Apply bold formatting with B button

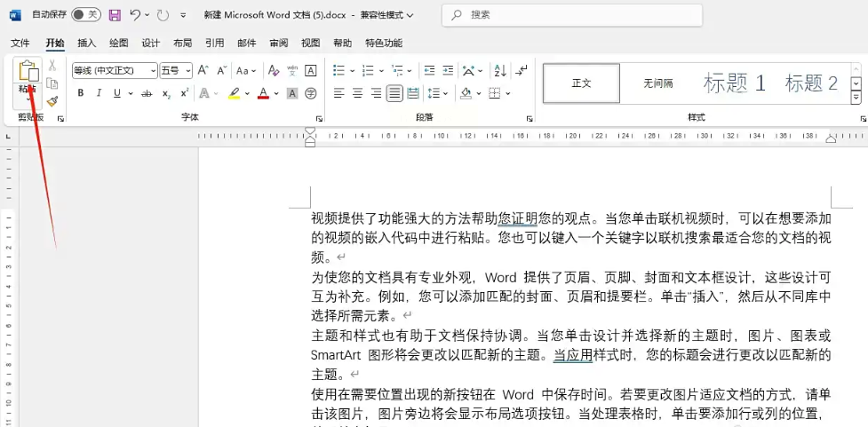(80, 93)
